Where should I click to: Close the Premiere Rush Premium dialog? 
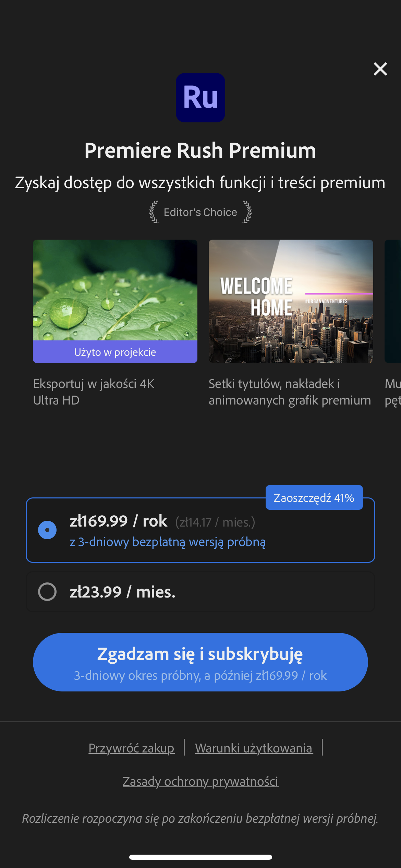tap(380, 69)
